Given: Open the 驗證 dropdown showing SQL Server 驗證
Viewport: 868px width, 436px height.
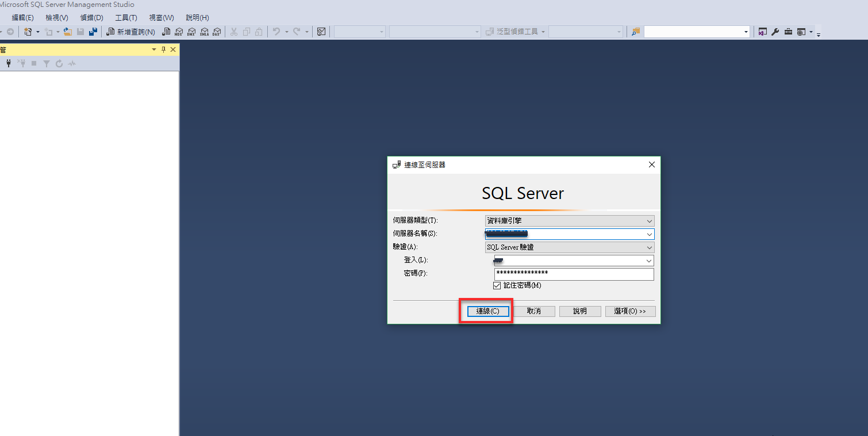Looking at the screenshot, I should pyautogui.click(x=570, y=247).
